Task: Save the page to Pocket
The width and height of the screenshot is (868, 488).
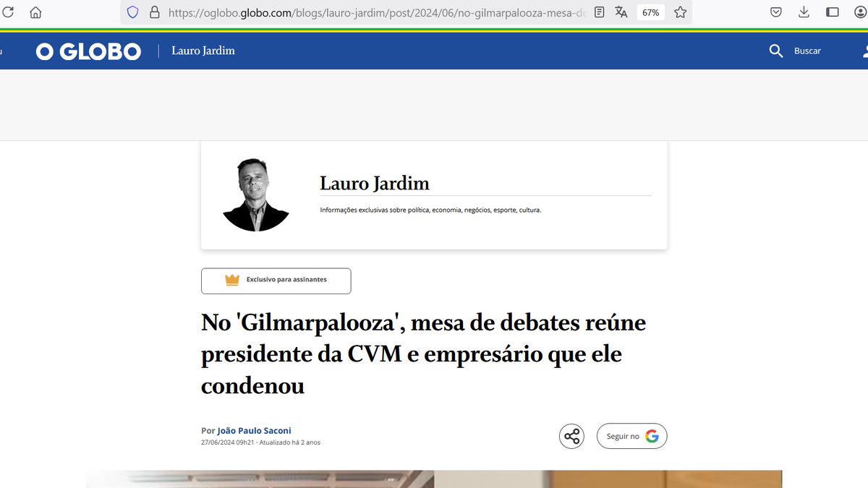Action: tap(776, 12)
